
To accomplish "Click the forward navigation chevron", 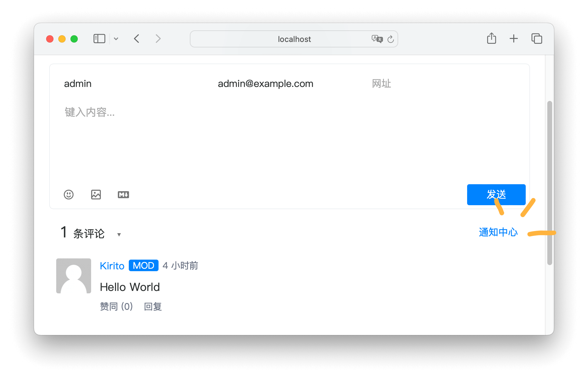I will pyautogui.click(x=158, y=39).
